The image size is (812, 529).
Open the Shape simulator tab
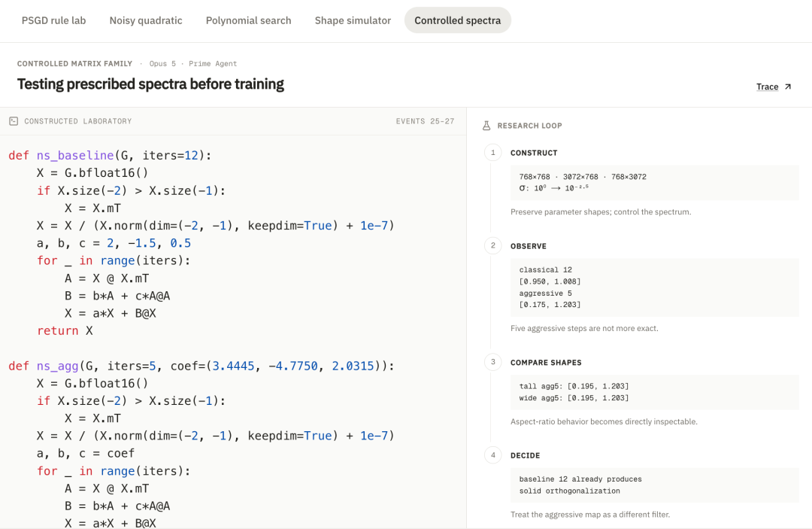pyautogui.click(x=353, y=20)
